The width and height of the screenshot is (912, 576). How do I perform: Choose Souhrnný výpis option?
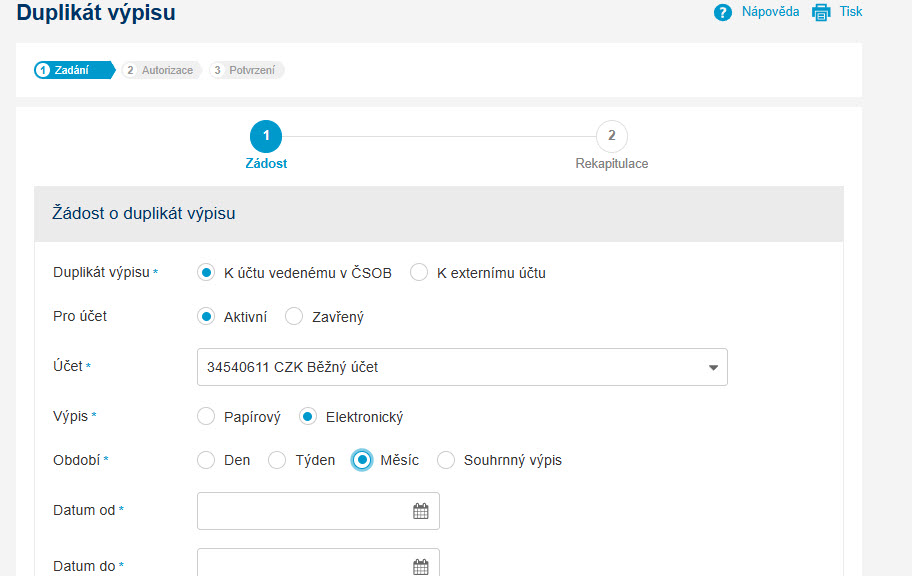pos(446,460)
